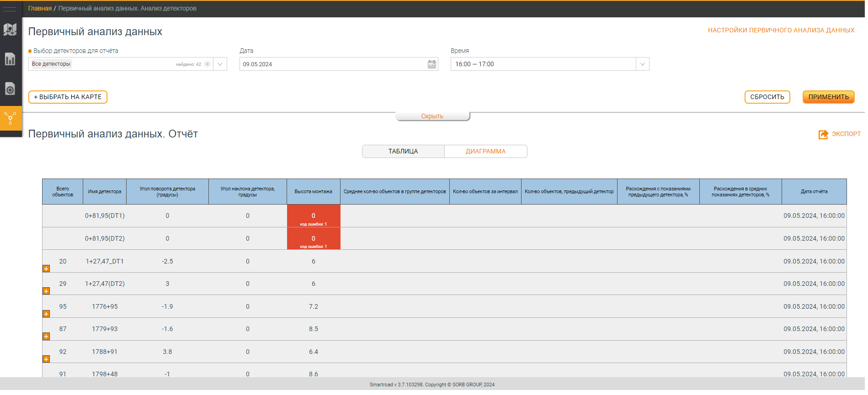The height and width of the screenshot is (395, 868).
Task: Click the ЭКСПОРТ link text
Action: click(847, 134)
